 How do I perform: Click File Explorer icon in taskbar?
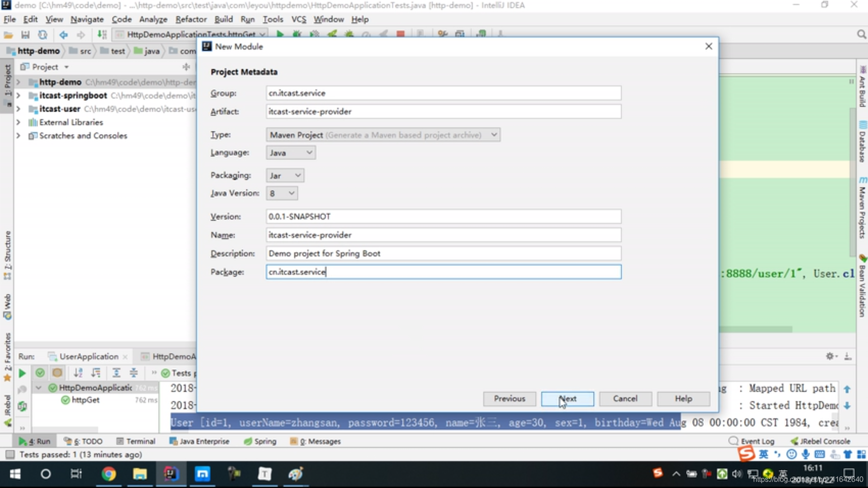tap(140, 474)
